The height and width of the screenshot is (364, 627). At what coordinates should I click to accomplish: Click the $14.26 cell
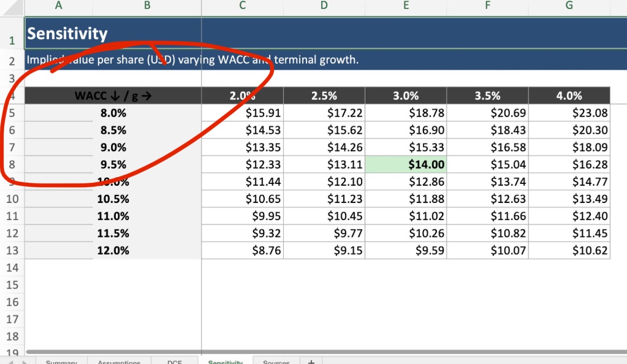click(x=324, y=147)
